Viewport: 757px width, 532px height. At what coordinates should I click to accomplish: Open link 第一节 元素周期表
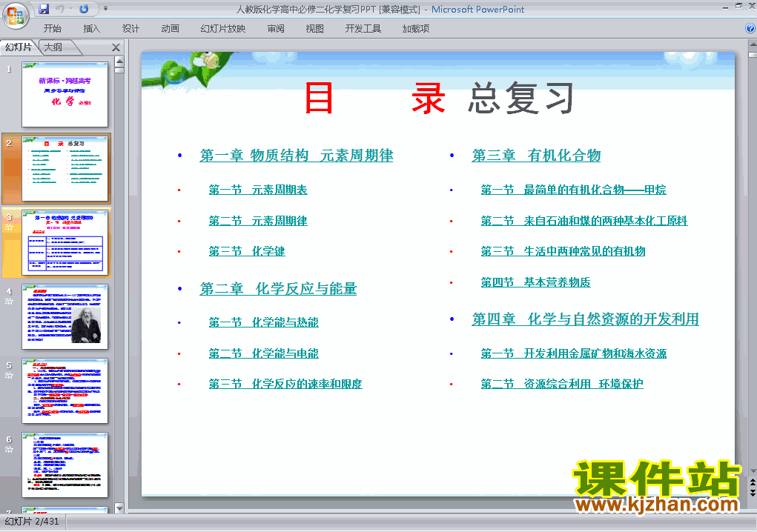[258, 190]
